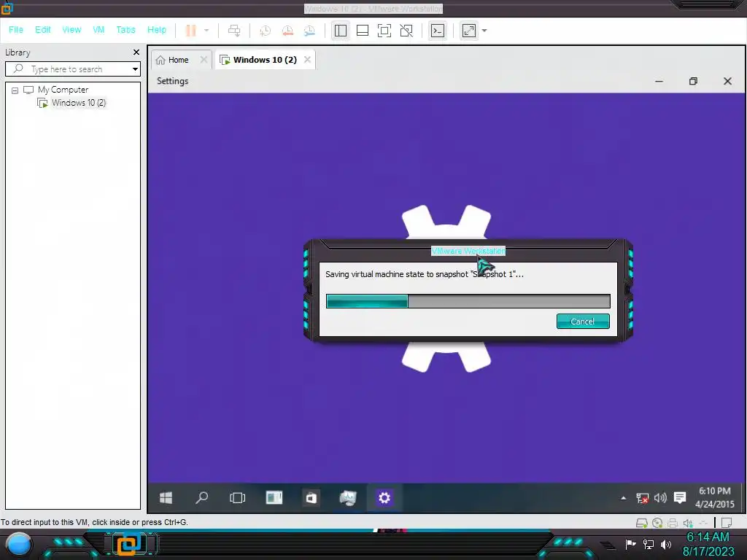Viewport: 747px width, 560px height.
Task: Click the host Action Center flag icon
Action: (630, 544)
